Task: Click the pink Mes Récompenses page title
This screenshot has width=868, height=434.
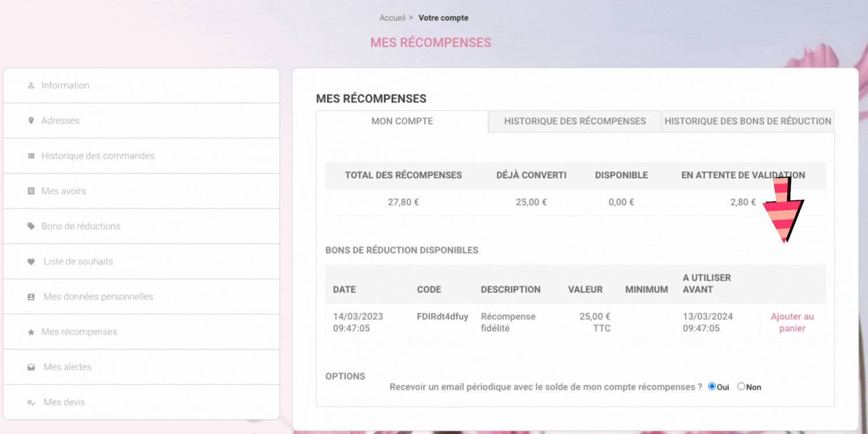Action: [431, 43]
